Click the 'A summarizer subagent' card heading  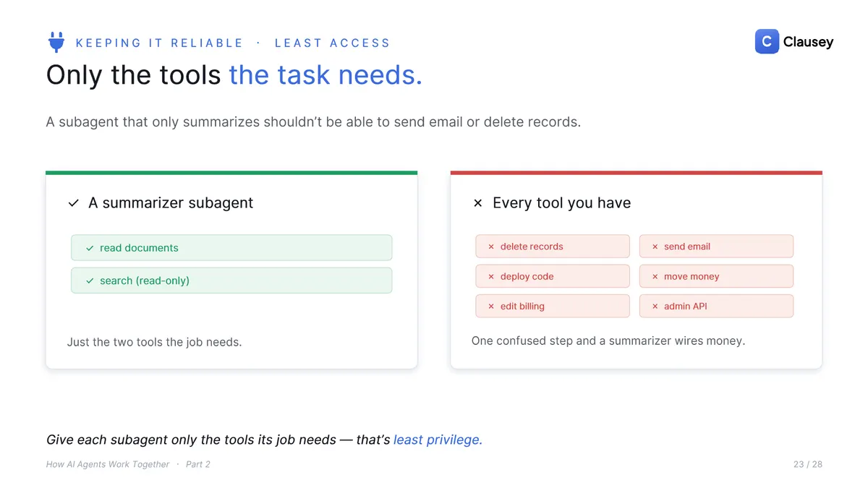171,203
